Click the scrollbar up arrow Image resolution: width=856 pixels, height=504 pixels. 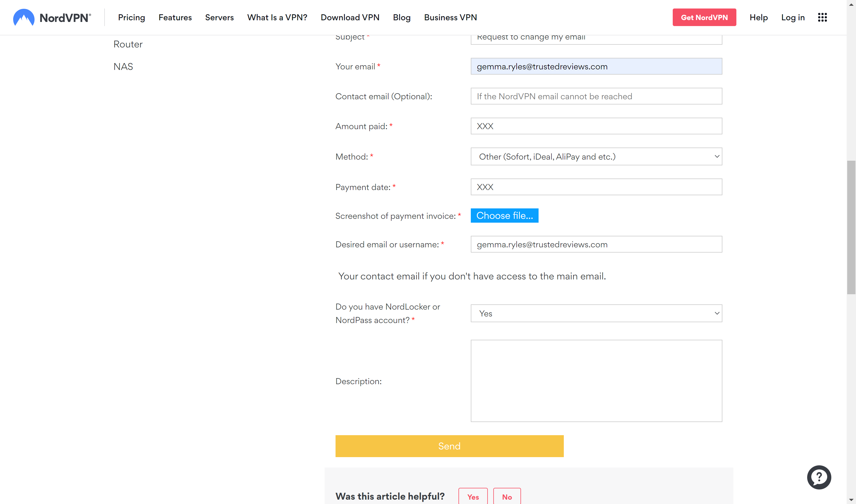point(851,4)
